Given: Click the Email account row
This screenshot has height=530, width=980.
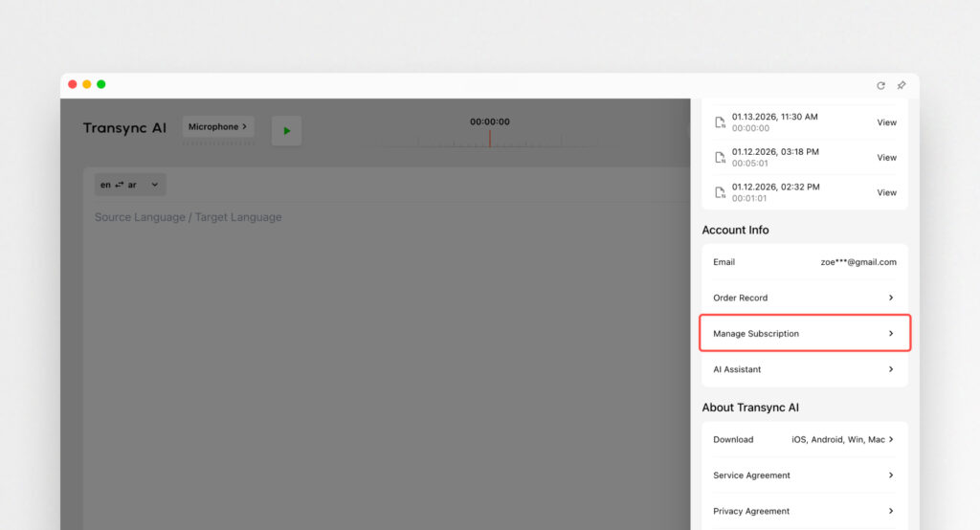Looking at the screenshot, I should click(x=804, y=262).
